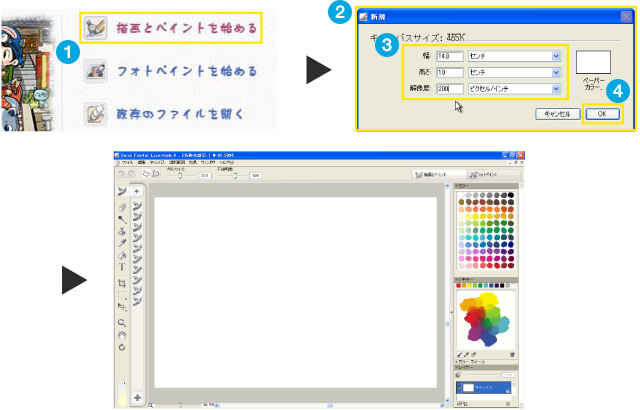The image size is (640, 410).
Task: Pick the black swatch in the color set
Action: (x=511, y=195)
